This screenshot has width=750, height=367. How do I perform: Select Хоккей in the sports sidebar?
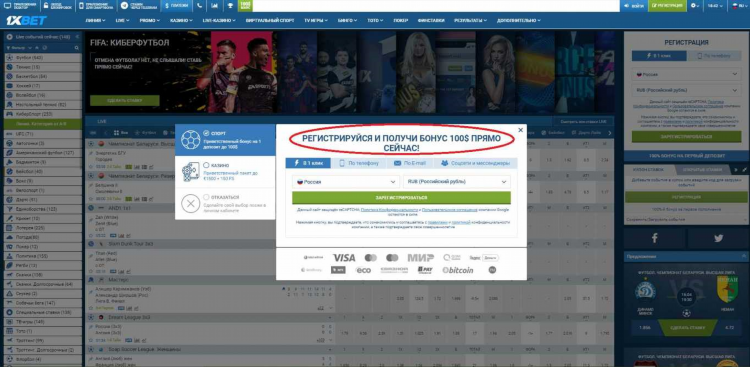coord(42,86)
